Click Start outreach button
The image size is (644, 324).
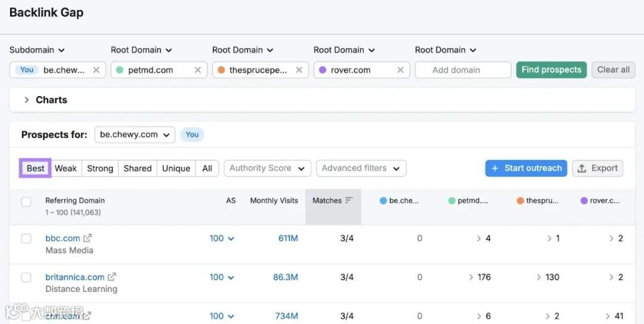(526, 168)
